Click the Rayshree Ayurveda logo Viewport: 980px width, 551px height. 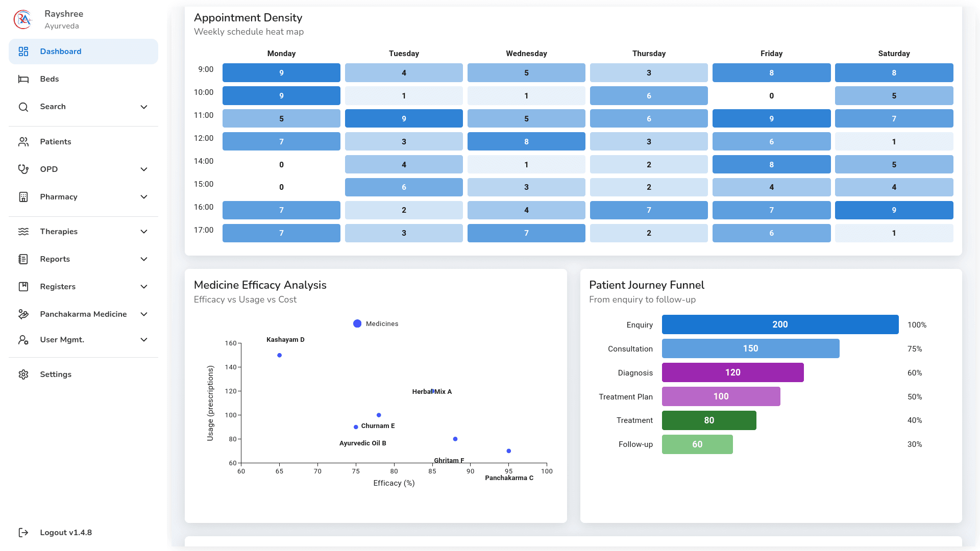22,19
